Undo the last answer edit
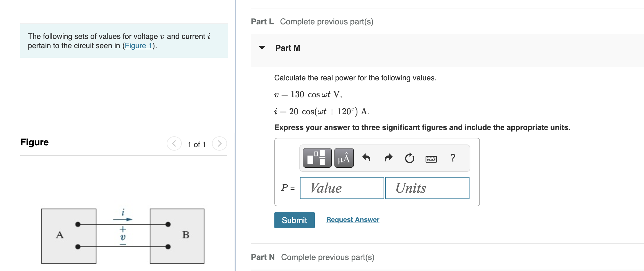644x271 pixels. (366, 158)
